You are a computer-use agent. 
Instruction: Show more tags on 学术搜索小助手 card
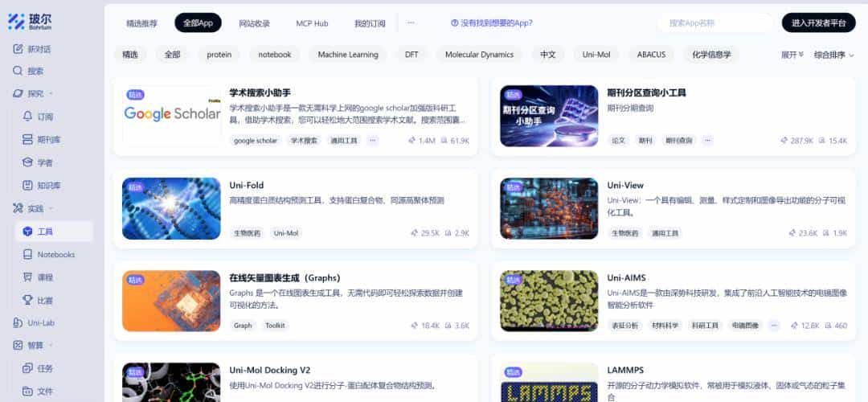pyautogui.click(x=373, y=141)
